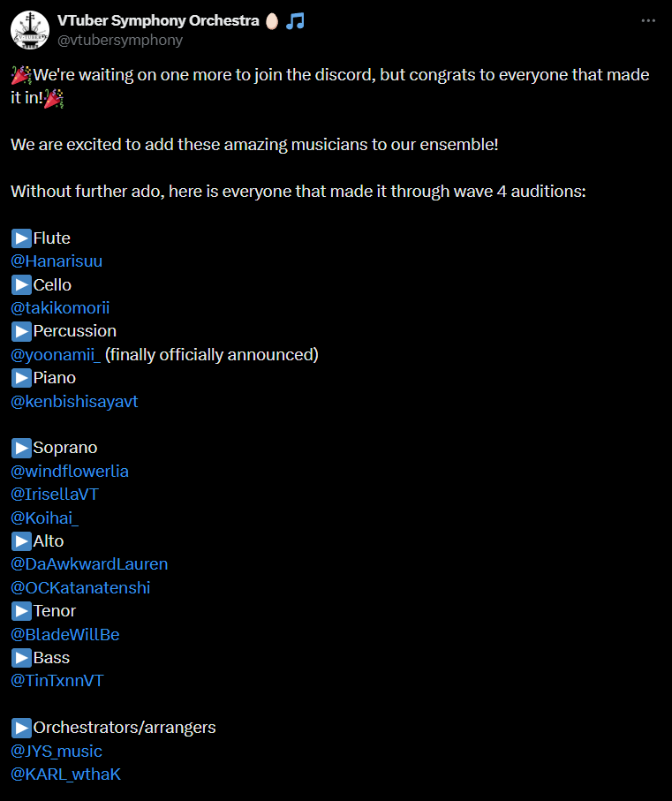The height and width of the screenshot is (801, 672).
Task: Click the music note emoji beside the name
Action: 295,21
